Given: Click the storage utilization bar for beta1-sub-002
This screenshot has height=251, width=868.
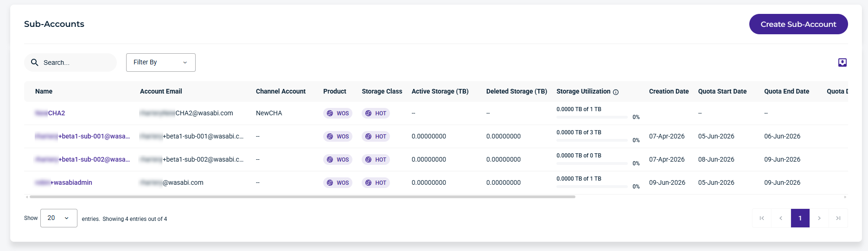Looking at the screenshot, I should [x=592, y=163].
